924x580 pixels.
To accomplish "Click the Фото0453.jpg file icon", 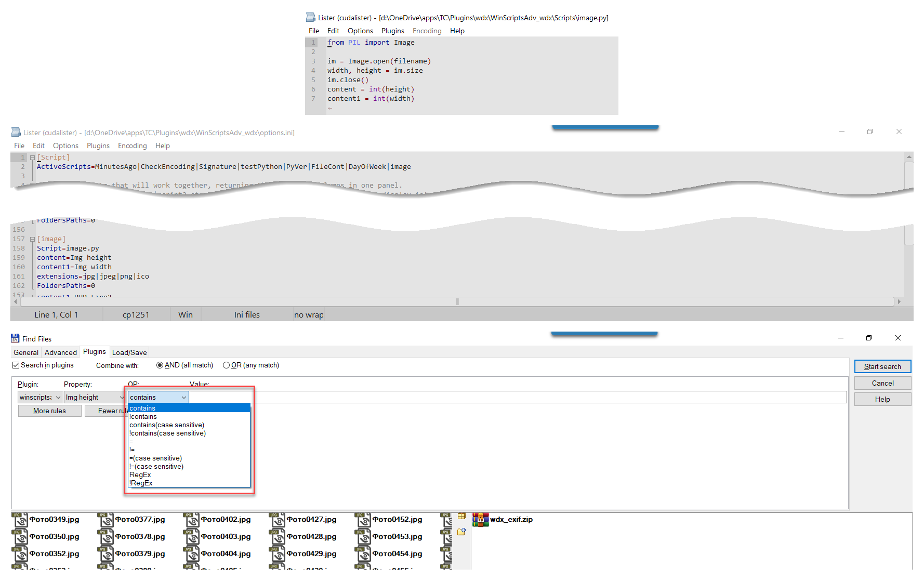I will pyautogui.click(x=363, y=537).
